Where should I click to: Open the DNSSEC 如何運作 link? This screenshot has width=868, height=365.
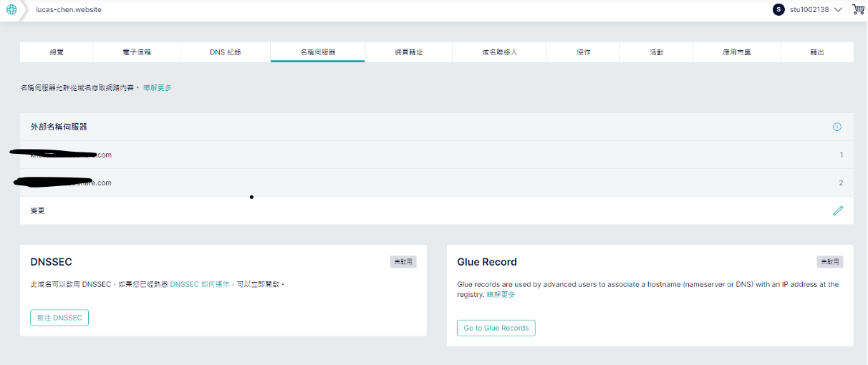coord(199,284)
